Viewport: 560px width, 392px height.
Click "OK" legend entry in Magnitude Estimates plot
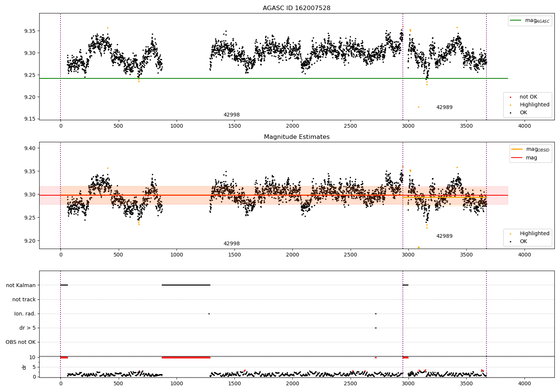coord(523,241)
